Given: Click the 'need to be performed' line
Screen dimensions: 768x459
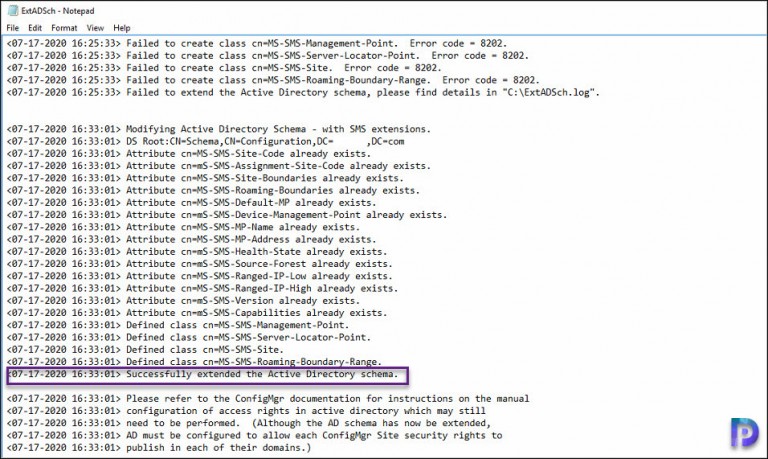Looking at the screenshot, I should coord(249,423).
